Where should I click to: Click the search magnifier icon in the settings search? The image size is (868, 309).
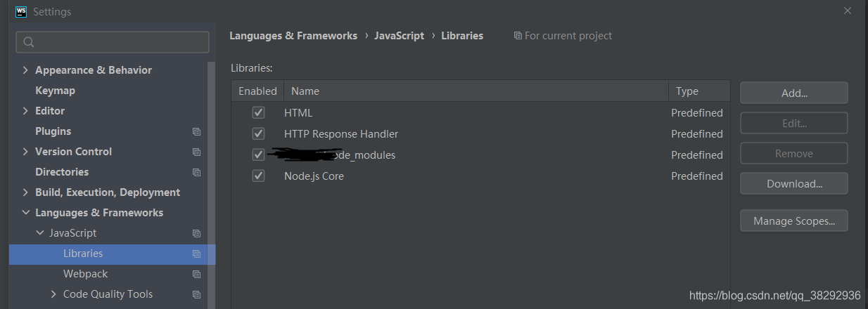(29, 42)
